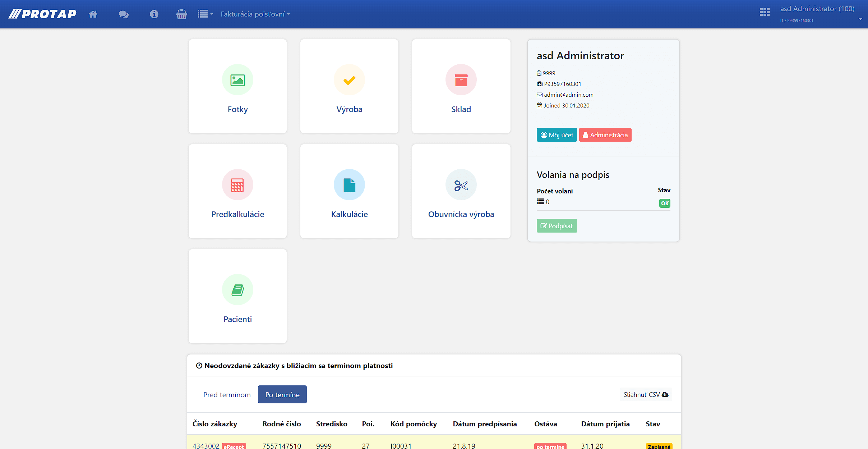Open the Predkalkulácie calculator icon
Screen dimensions: 868x449
click(x=237, y=185)
